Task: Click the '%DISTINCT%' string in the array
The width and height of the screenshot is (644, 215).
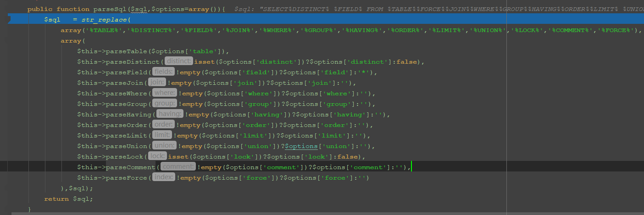Action: pyautogui.click(x=153, y=30)
